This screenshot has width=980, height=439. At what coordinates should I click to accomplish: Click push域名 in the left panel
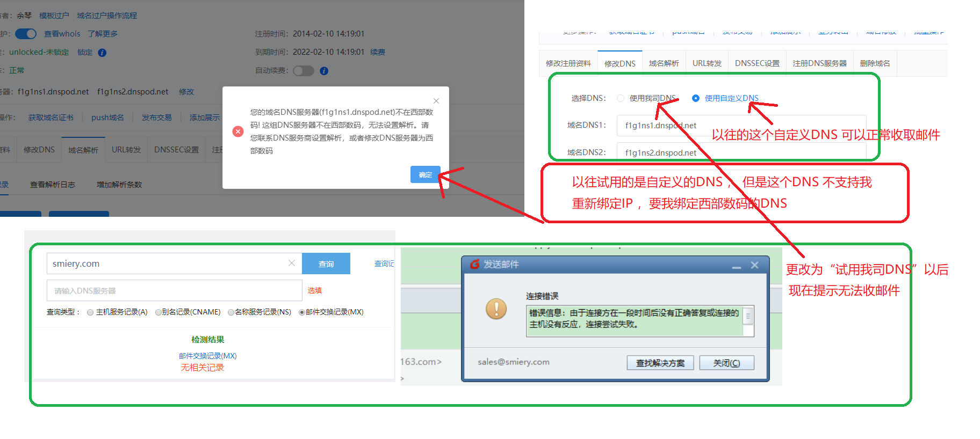click(107, 118)
